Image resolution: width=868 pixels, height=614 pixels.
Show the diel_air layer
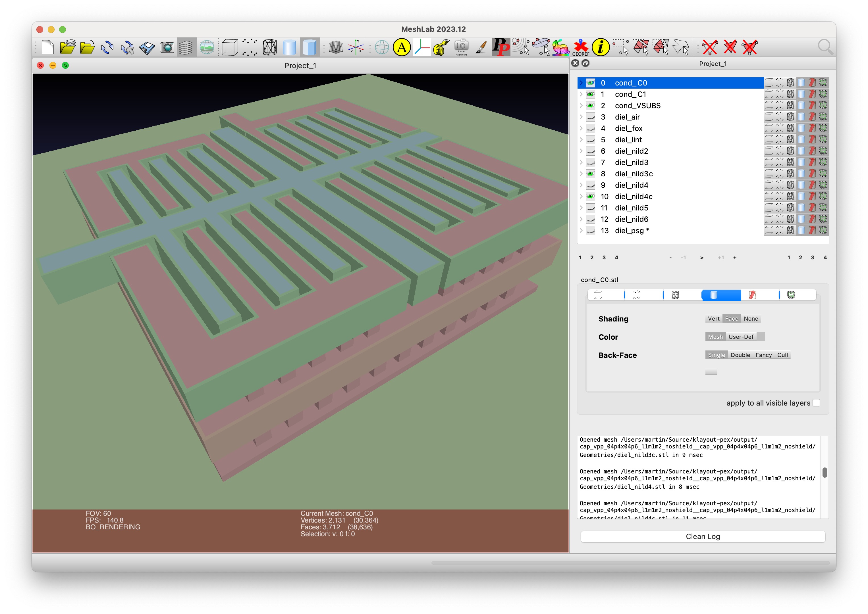(x=590, y=117)
